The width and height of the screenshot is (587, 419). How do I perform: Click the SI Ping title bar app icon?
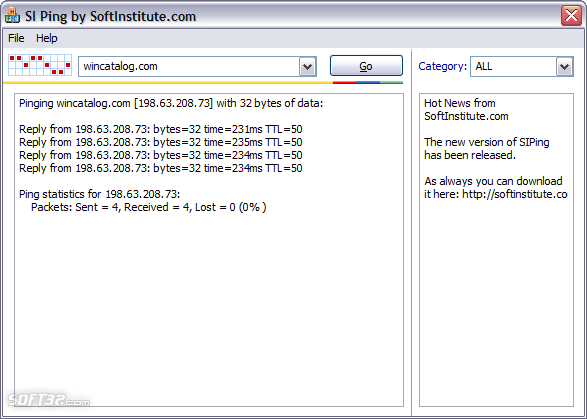(x=12, y=16)
